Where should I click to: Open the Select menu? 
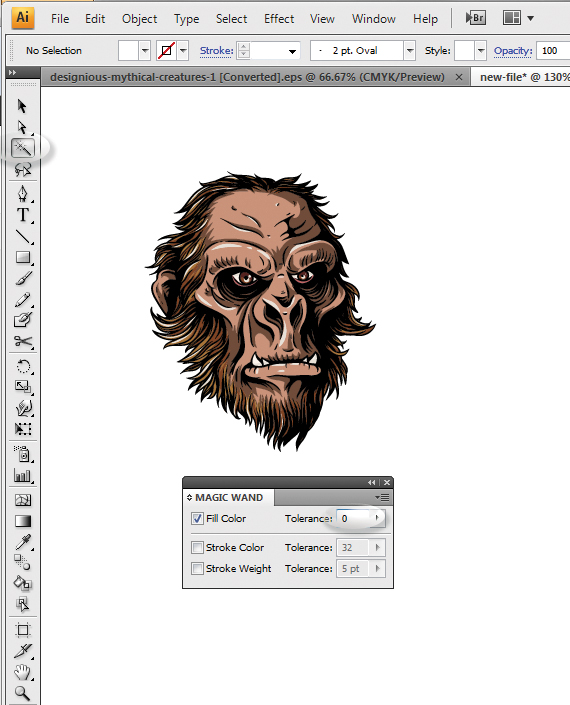click(x=232, y=19)
